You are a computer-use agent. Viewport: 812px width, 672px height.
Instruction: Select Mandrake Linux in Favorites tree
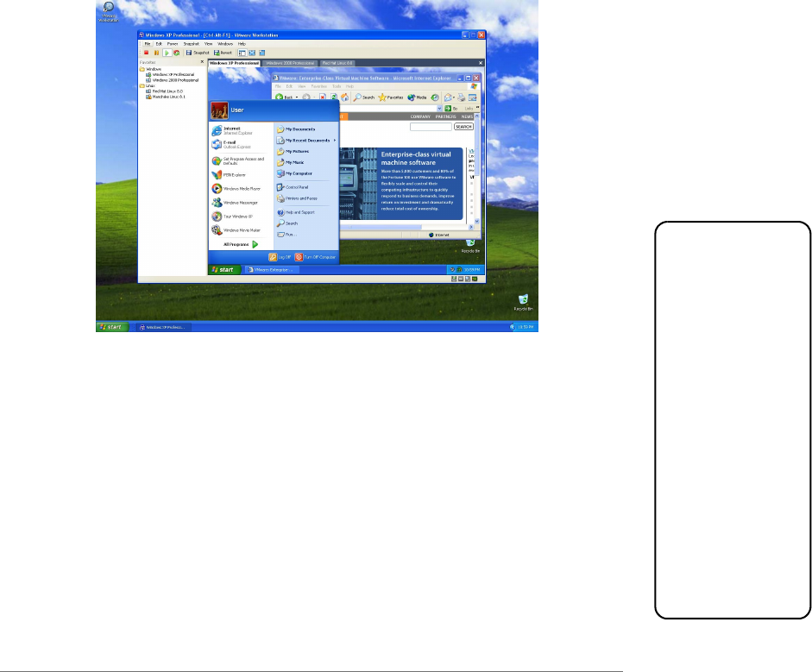pos(166,97)
